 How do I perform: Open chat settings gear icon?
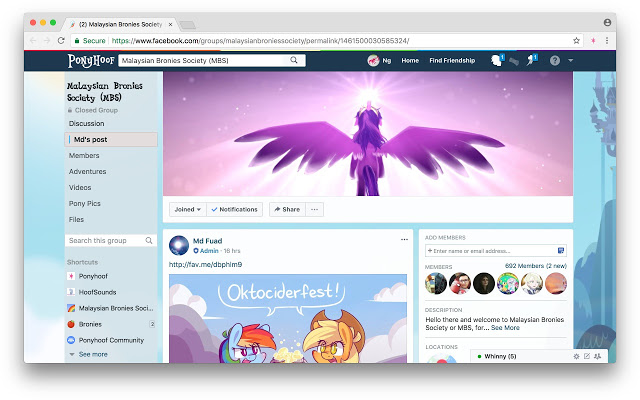coord(576,356)
